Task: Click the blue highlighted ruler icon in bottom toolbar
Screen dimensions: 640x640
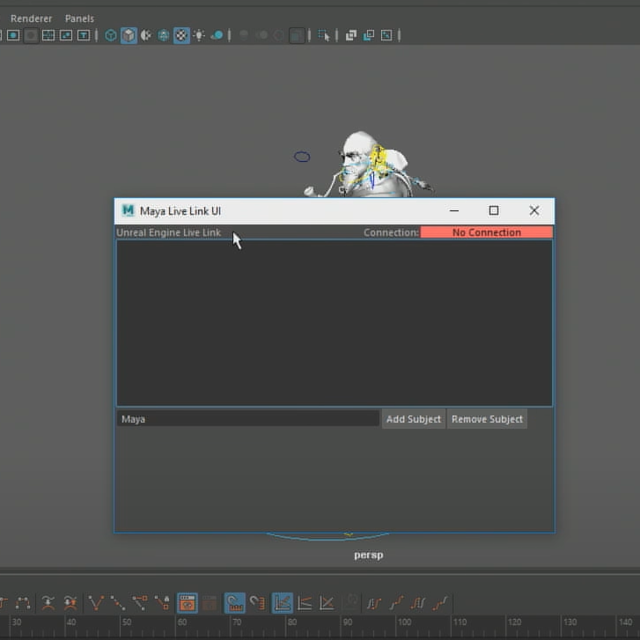Action: tap(234, 603)
